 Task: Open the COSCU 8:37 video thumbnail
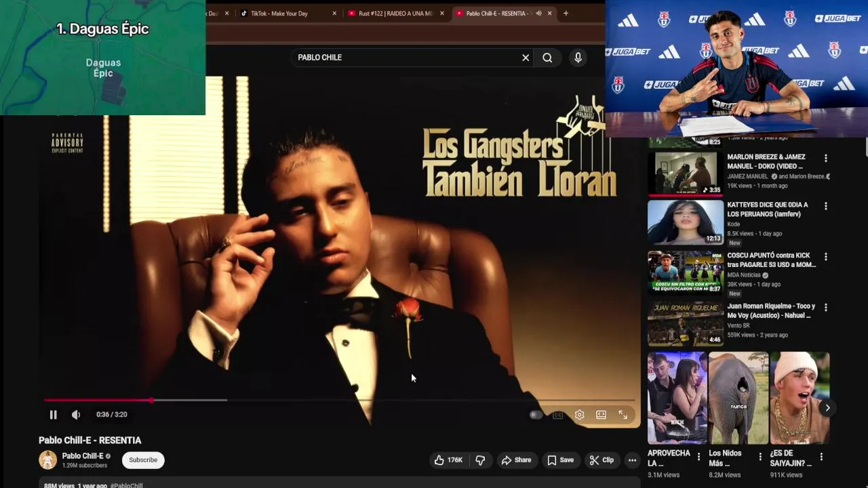coord(686,272)
